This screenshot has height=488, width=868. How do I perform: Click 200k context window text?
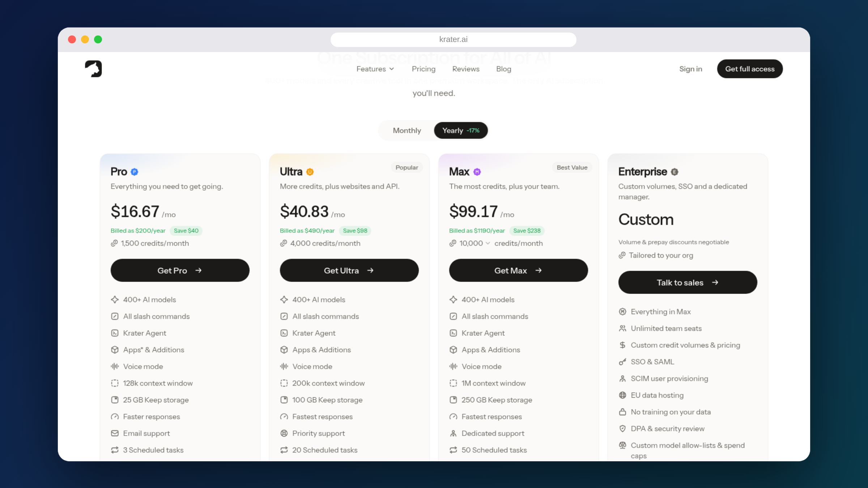(x=328, y=383)
